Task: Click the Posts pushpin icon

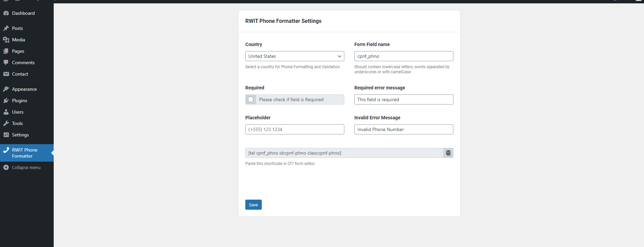Action: pos(6,28)
